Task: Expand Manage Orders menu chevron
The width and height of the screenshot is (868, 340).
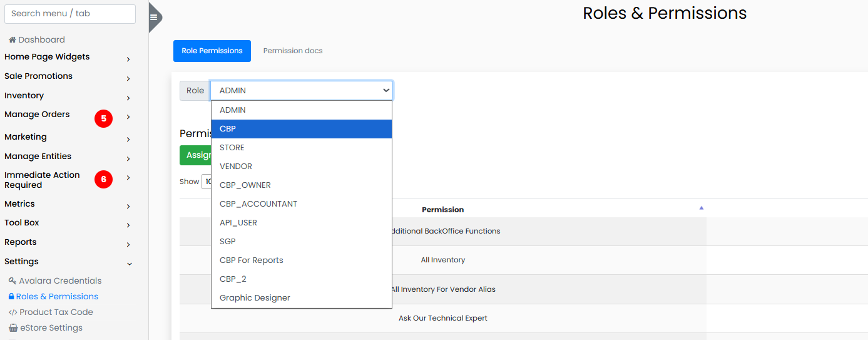Action: 128,116
